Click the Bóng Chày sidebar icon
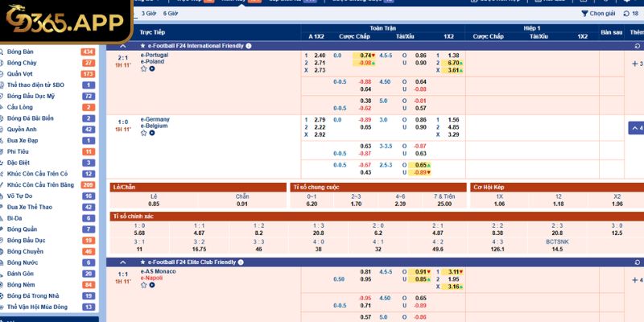 3,63
